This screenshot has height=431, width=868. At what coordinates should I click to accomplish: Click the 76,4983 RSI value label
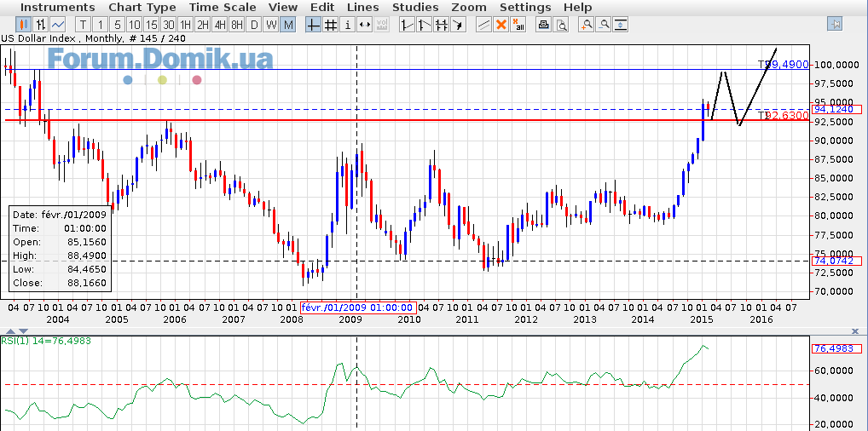click(836, 348)
